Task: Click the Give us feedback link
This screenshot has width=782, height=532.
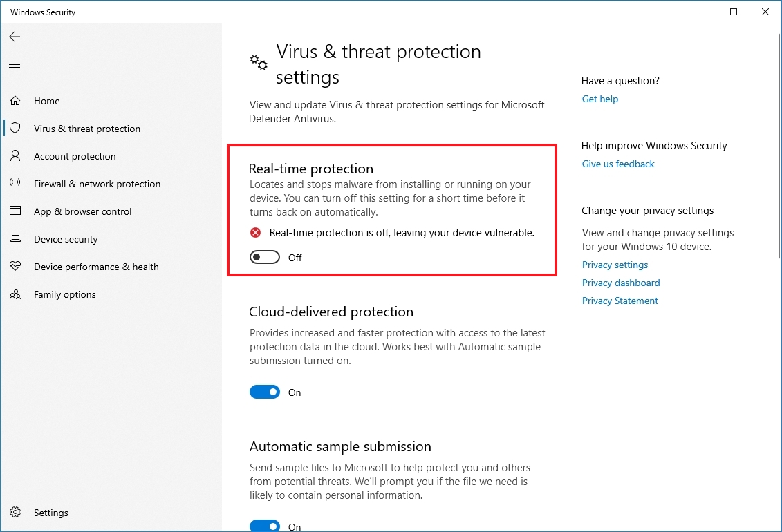Action: coord(617,164)
